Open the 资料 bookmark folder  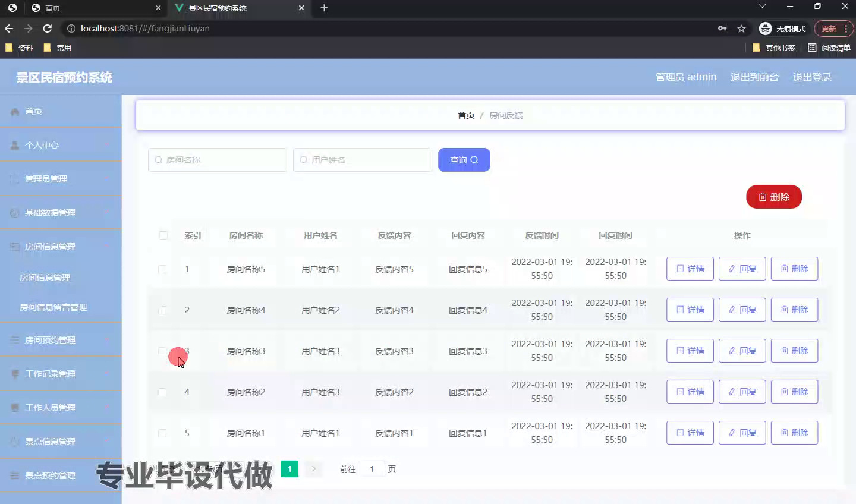pos(19,48)
